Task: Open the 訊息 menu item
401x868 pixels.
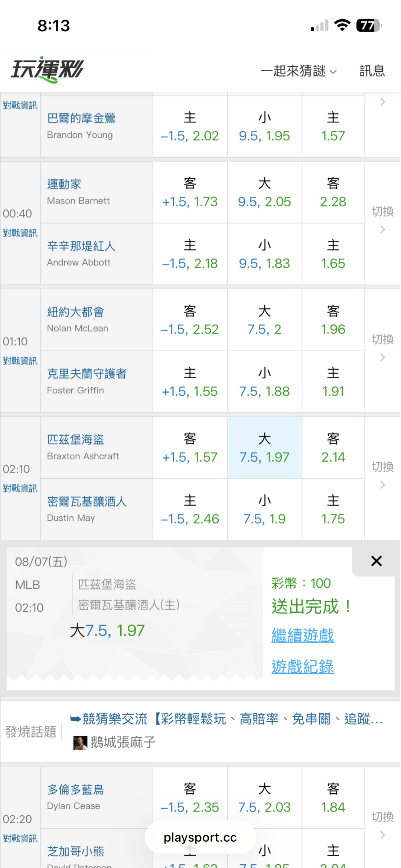Action: pos(372,71)
